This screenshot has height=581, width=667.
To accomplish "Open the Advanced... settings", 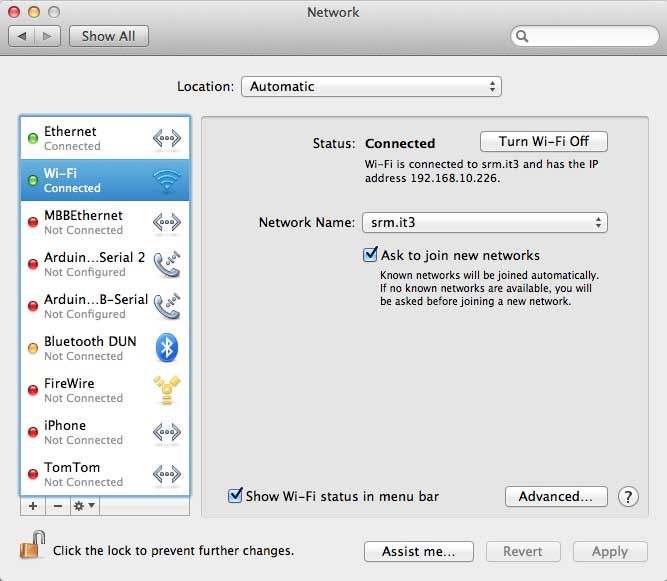I will click(556, 496).
